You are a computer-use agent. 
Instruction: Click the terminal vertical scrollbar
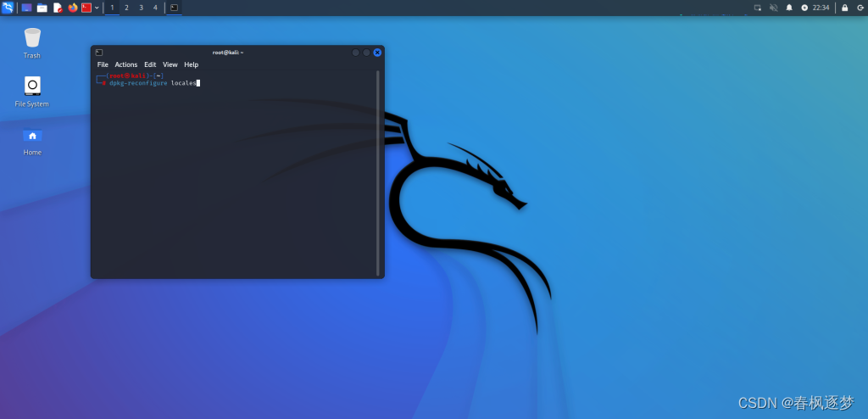378,173
